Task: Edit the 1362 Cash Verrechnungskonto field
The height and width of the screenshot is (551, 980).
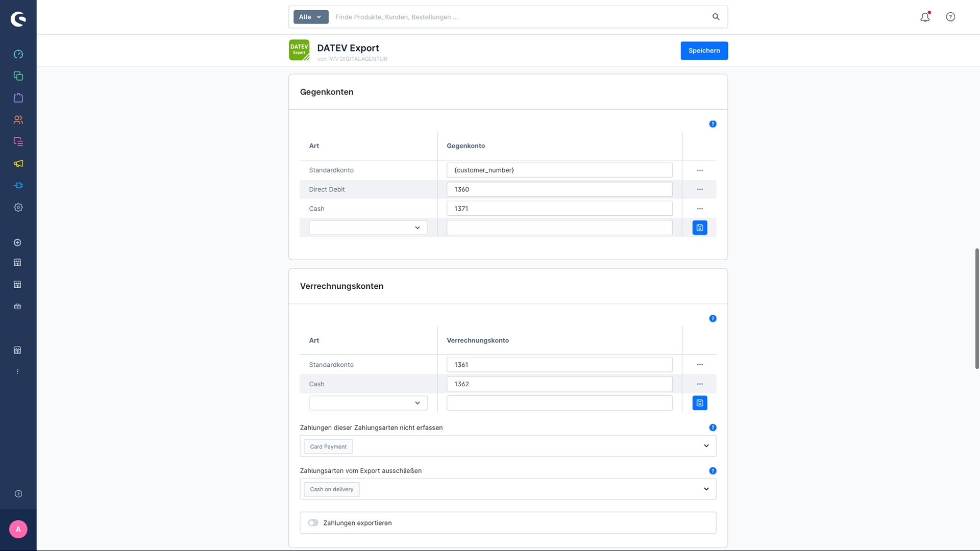Action: (559, 384)
